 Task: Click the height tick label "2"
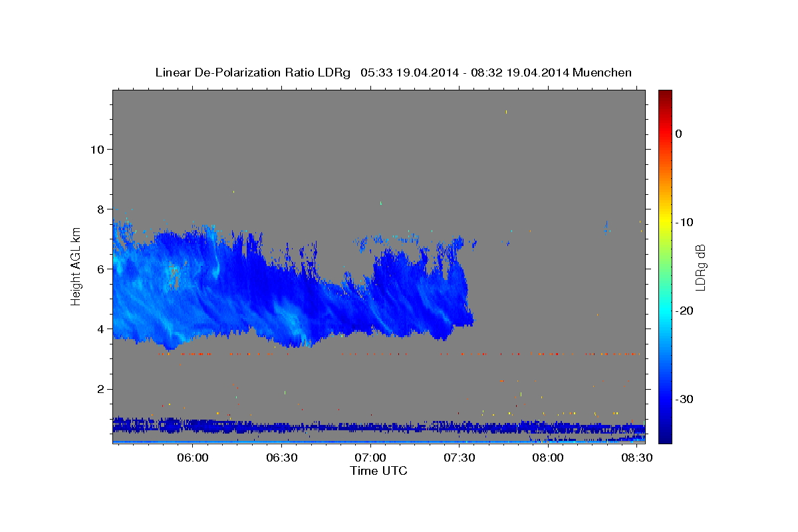pos(101,389)
